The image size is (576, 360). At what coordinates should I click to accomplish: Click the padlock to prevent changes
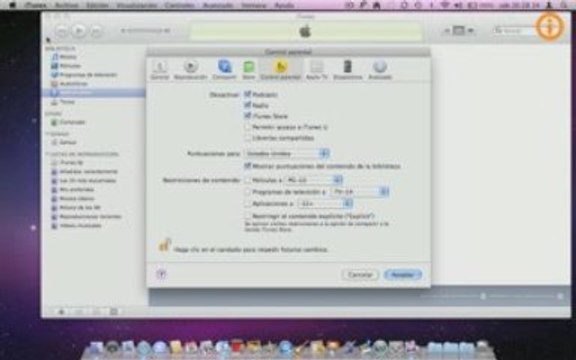coord(164,245)
